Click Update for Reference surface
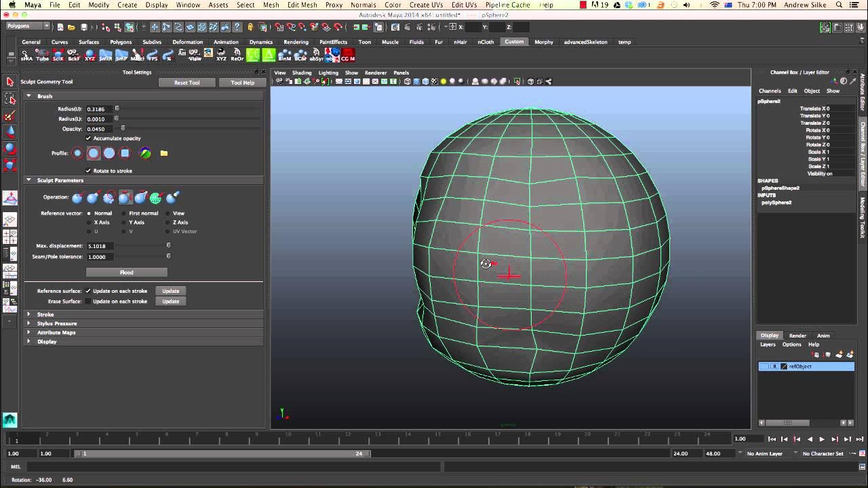The height and width of the screenshot is (488, 868). coord(171,291)
